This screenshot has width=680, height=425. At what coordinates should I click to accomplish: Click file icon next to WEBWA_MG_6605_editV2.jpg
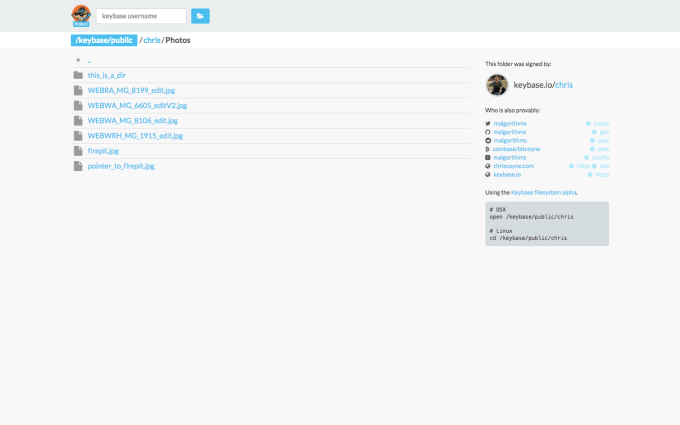tap(78, 105)
